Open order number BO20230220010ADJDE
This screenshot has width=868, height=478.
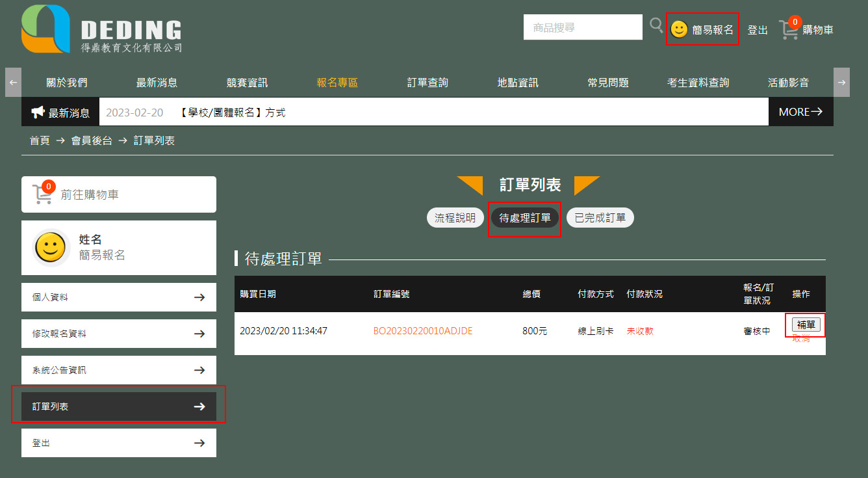422,331
